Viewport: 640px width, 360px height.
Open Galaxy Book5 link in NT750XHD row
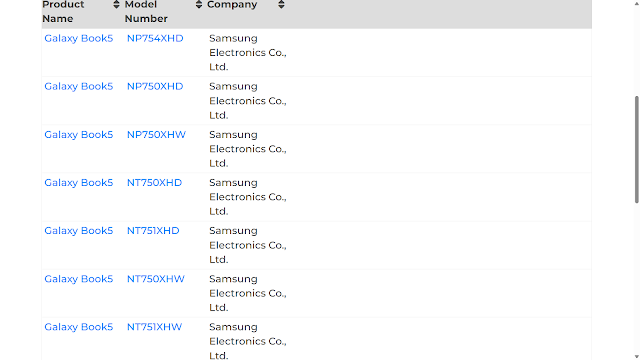pyautogui.click(x=78, y=182)
